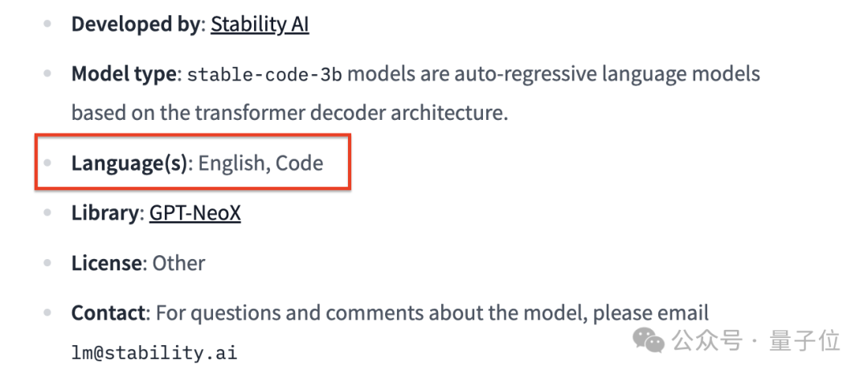Screen dimensions: 868x375
Task: Click the "License" bold label
Action: pos(106,263)
